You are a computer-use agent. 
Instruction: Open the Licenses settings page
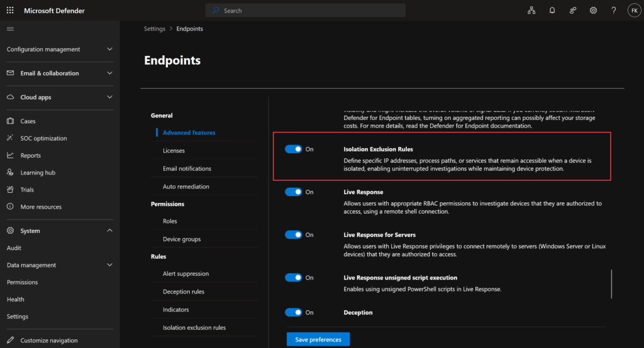tap(174, 151)
